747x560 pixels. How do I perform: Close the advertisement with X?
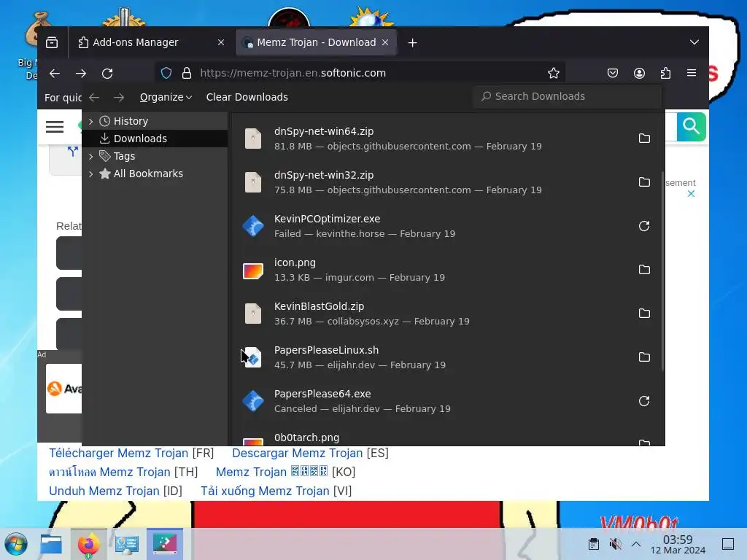click(692, 194)
